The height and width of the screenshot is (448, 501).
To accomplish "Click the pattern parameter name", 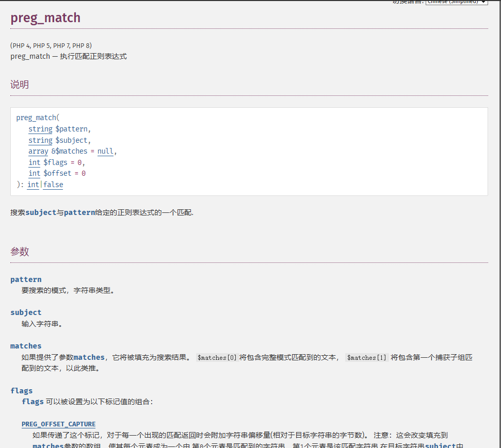I will 26,279.
